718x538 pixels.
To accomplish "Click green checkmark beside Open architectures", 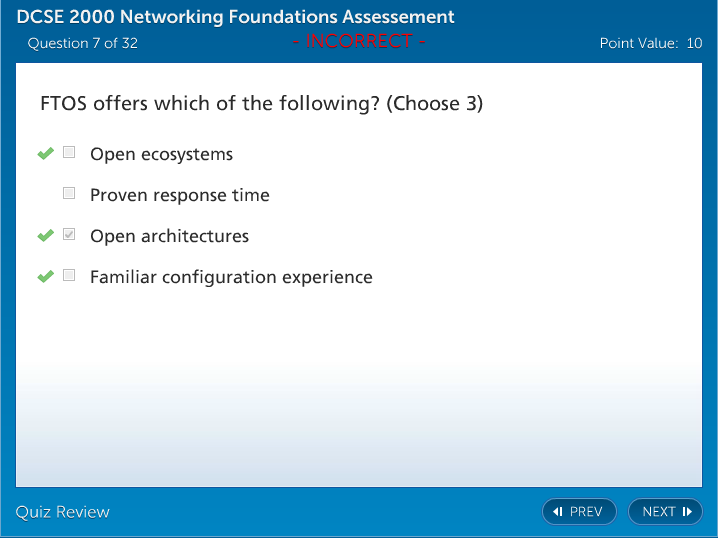I will tap(45, 236).
